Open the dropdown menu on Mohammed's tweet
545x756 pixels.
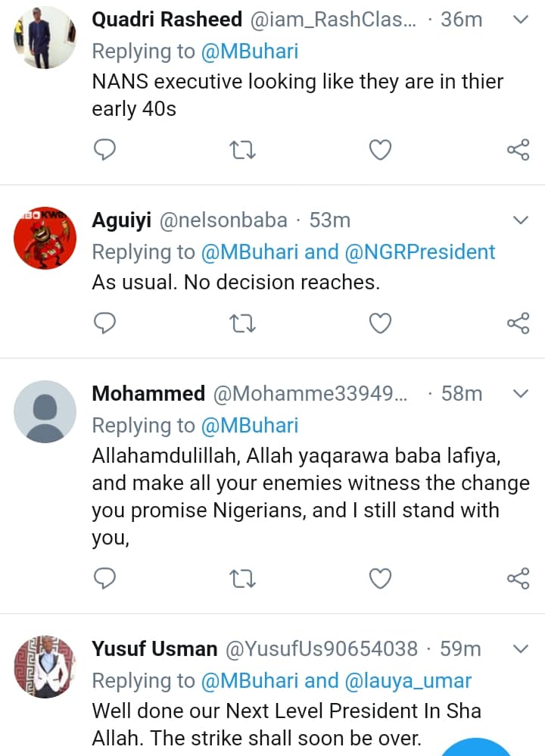coord(521,394)
